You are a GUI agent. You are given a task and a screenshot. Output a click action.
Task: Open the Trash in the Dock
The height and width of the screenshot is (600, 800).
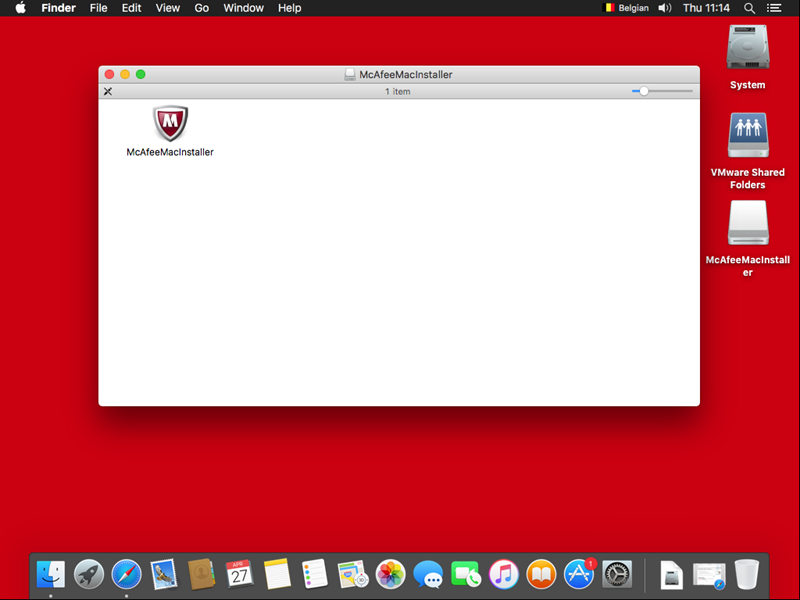747,574
